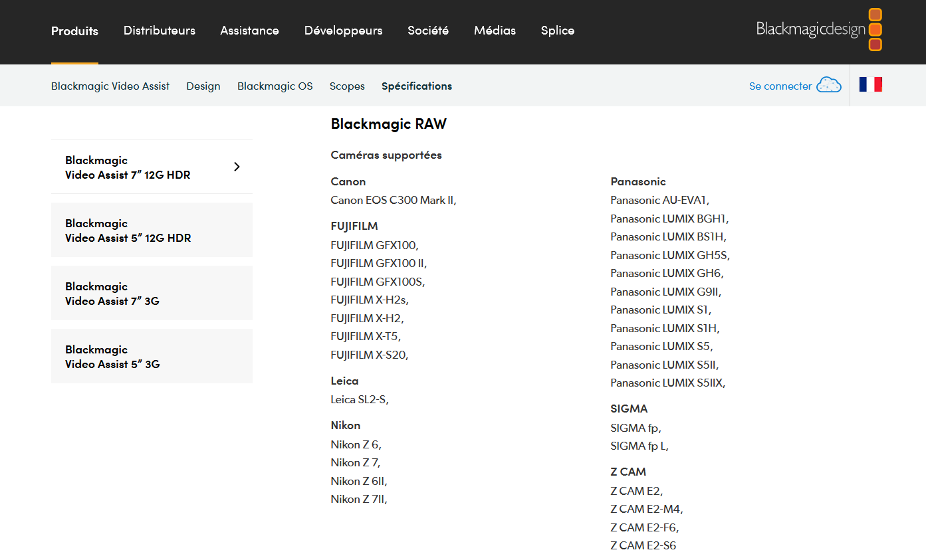The image size is (926, 560).
Task: Go to Blackmagic Video Assist overview
Action: pos(110,86)
